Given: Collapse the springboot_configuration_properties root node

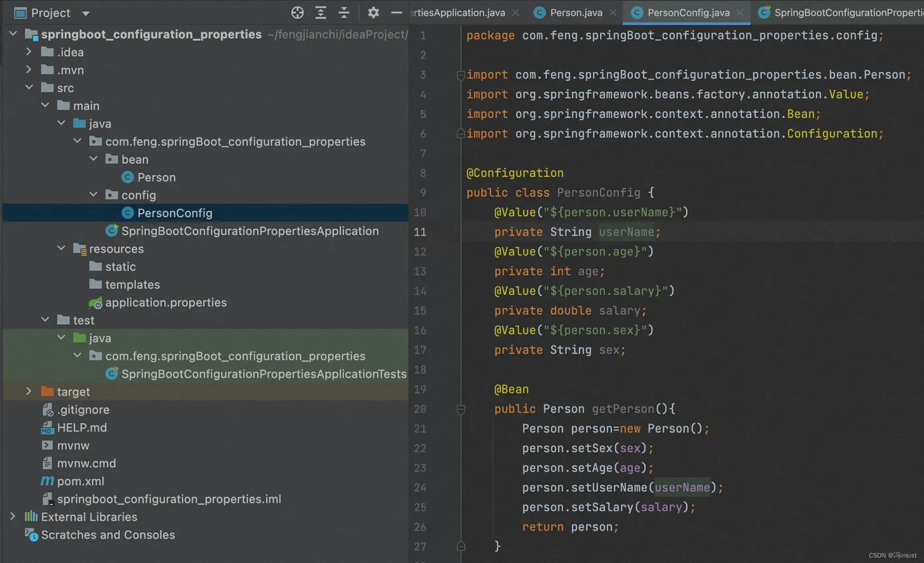Looking at the screenshot, I should click(13, 34).
